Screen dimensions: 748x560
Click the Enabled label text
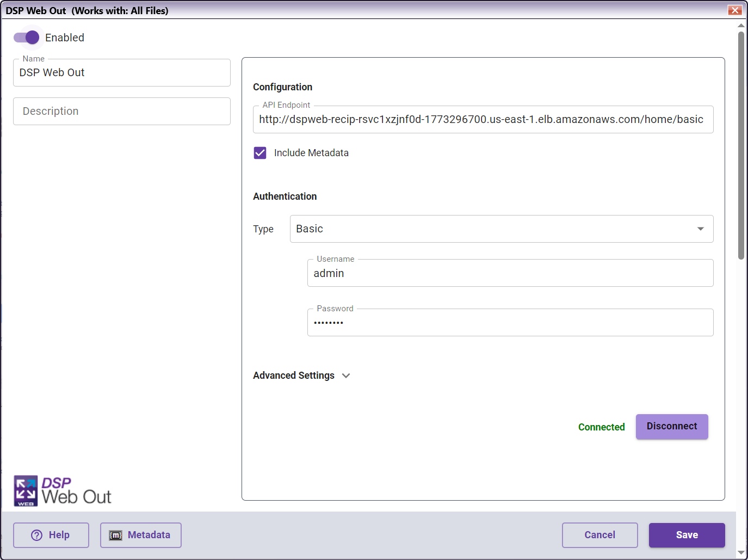65,38
